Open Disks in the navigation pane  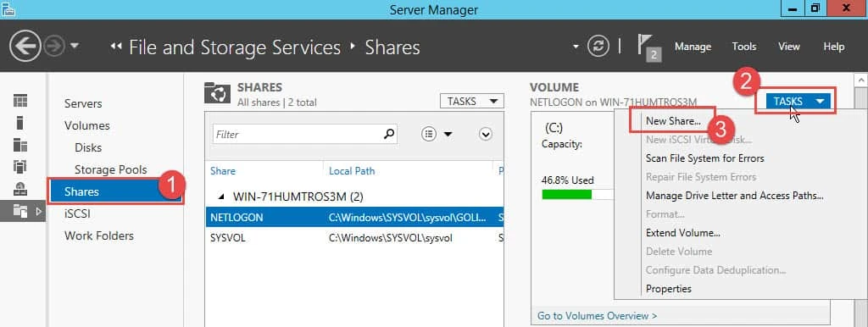[88, 147]
